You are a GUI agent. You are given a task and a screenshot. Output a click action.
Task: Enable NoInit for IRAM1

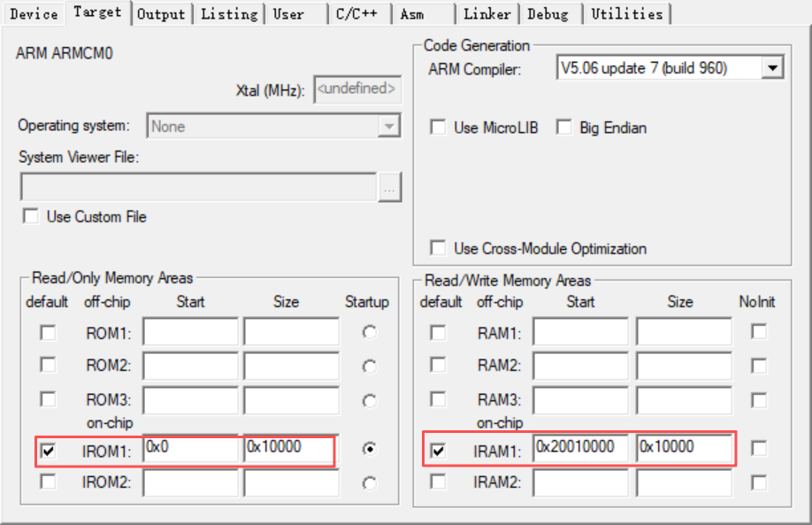pos(759,448)
